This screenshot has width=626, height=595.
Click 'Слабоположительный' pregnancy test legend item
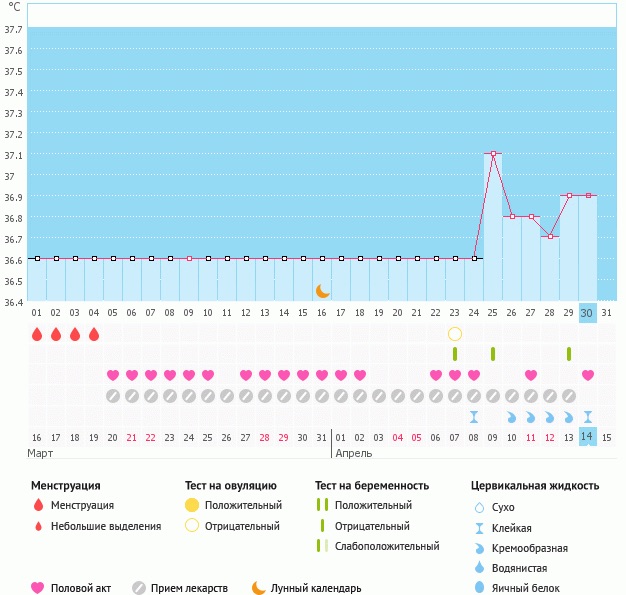385,546
